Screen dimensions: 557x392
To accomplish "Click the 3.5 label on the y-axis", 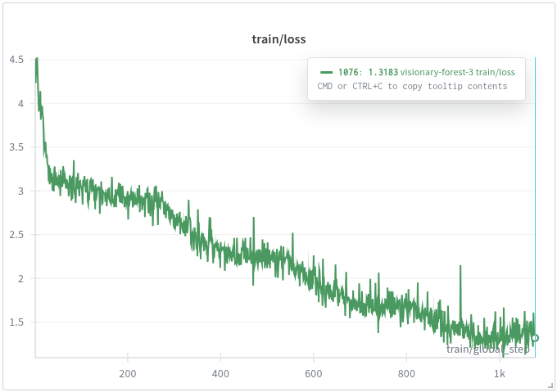I will pos(17,147).
